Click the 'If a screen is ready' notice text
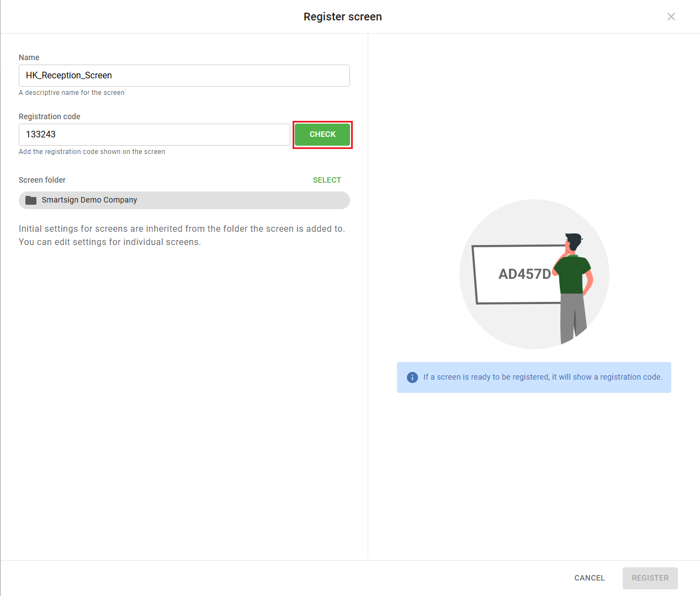700x596 pixels. click(x=543, y=377)
